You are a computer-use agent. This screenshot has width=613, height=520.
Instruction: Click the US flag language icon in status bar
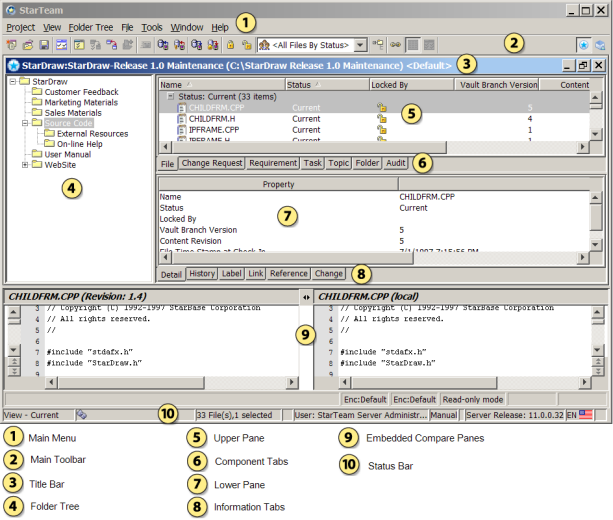click(x=585, y=414)
